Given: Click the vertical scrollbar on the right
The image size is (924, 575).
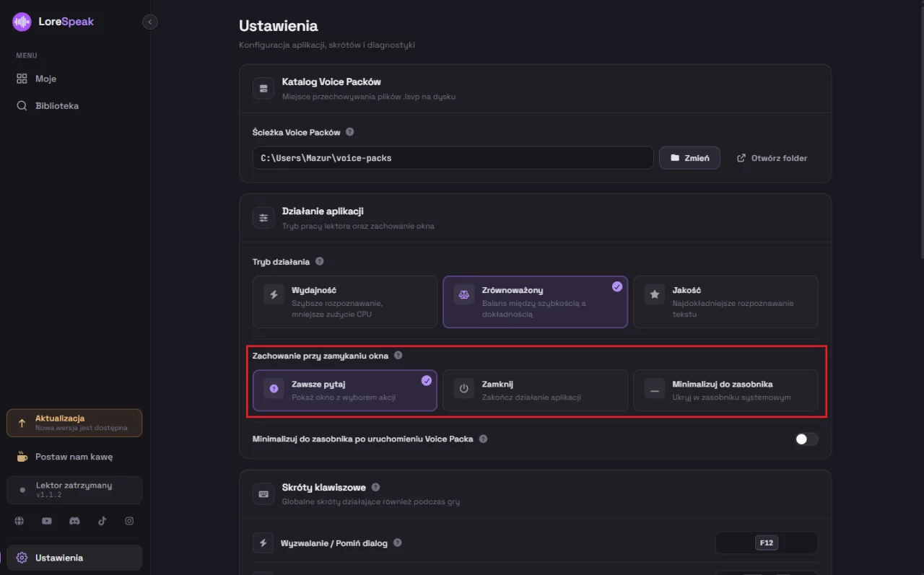Looking at the screenshot, I should pyautogui.click(x=920, y=130).
